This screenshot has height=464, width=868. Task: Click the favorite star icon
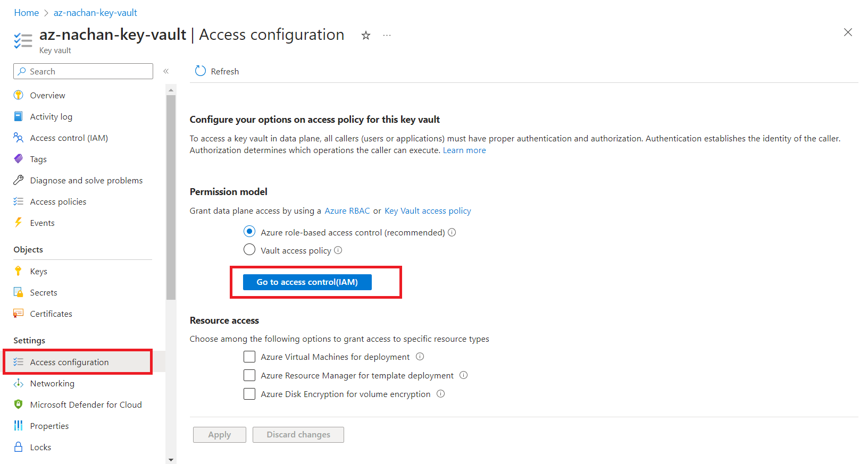pos(366,36)
